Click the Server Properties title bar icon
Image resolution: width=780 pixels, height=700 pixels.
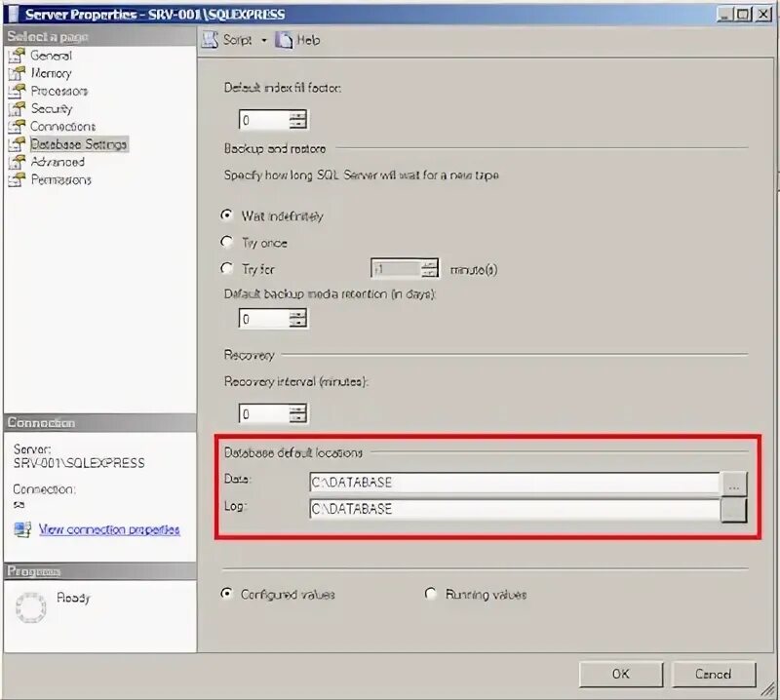pos(14,14)
